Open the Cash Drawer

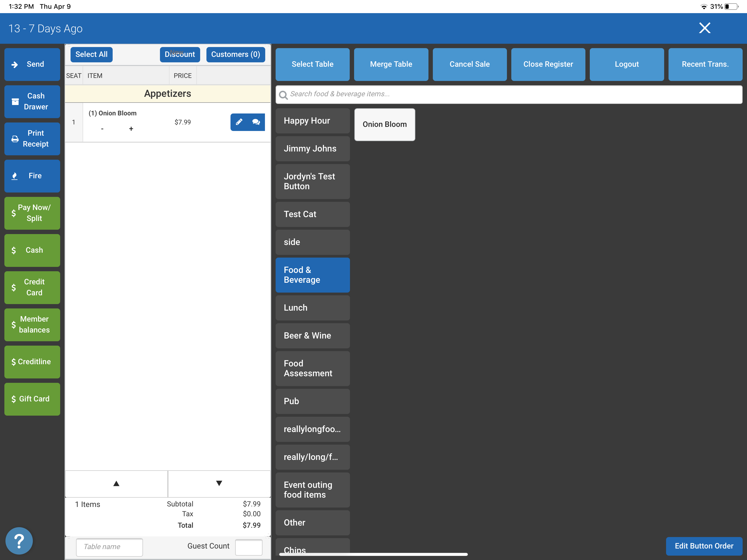(x=32, y=101)
